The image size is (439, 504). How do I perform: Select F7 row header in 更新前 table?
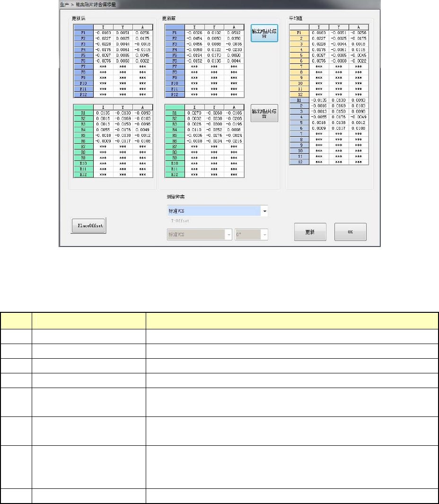click(175, 67)
